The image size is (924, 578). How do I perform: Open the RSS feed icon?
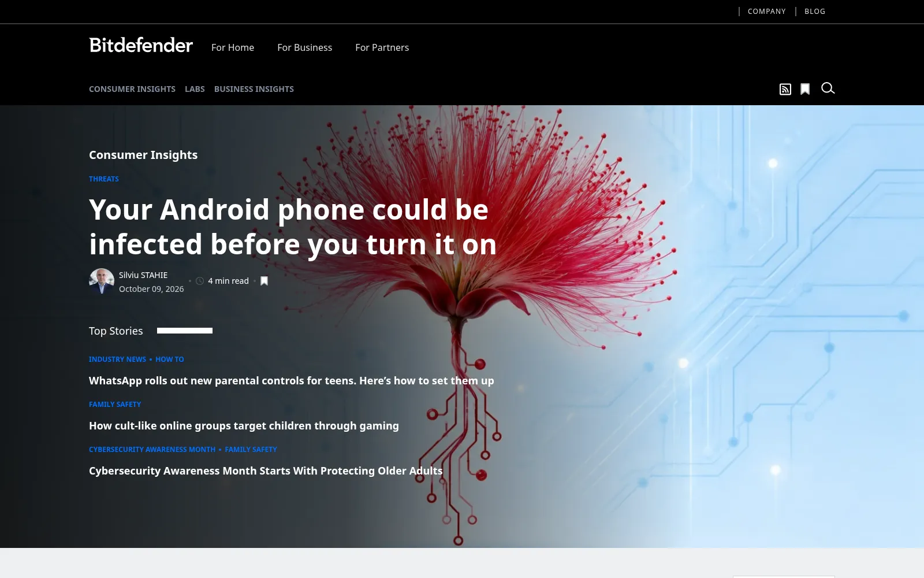point(785,89)
